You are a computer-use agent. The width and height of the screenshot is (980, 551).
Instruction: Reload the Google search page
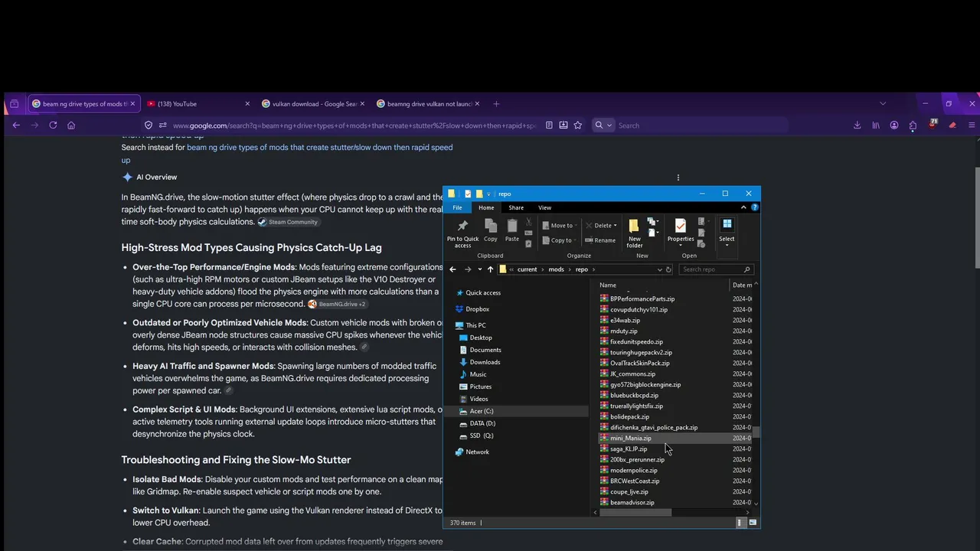point(53,126)
